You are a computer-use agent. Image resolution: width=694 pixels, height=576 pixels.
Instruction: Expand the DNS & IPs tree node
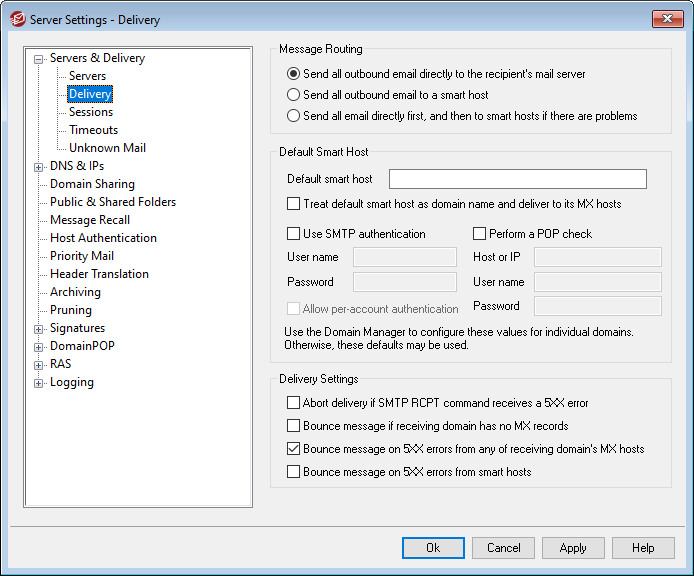[x=39, y=167]
